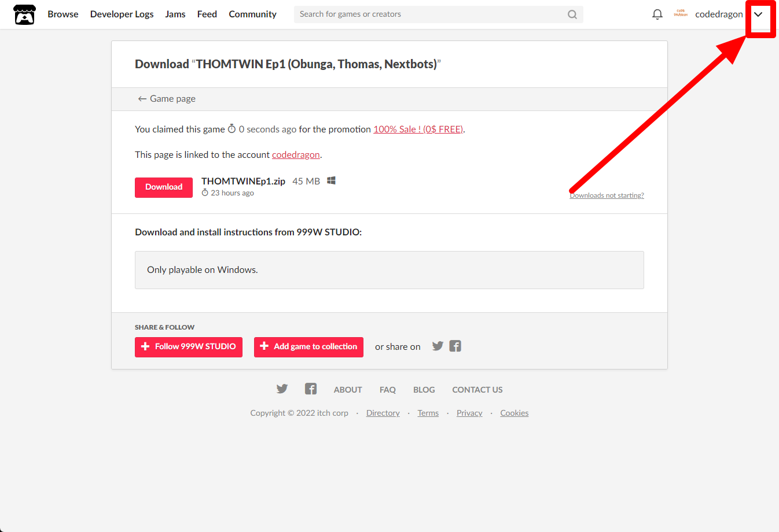This screenshot has height=532, width=779.
Task: Open itch.io Twitter in the footer
Action: point(282,389)
